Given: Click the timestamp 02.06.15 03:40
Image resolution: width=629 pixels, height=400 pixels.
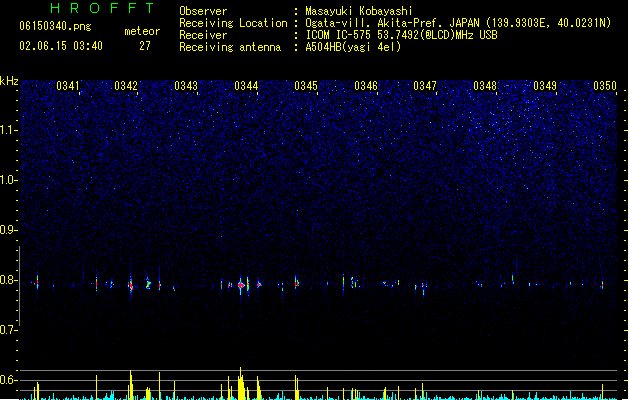Looking at the screenshot, I should pyautogui.click(x=61, y=46).
